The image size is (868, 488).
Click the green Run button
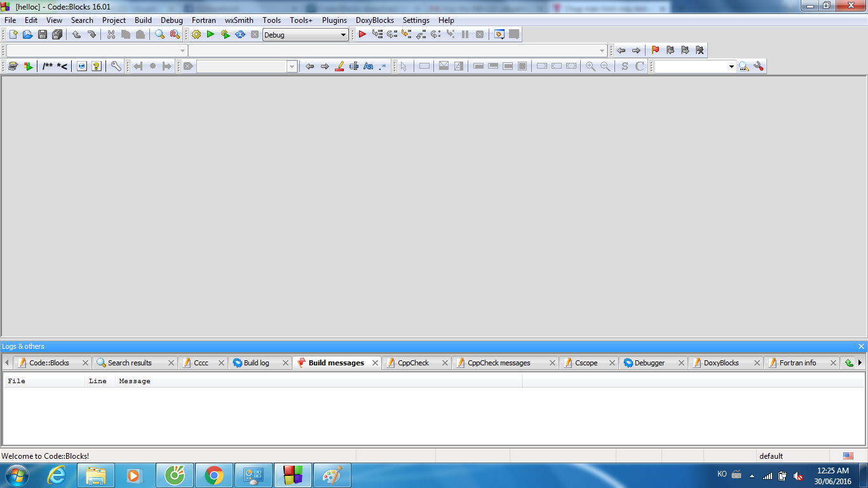point(210,34)
